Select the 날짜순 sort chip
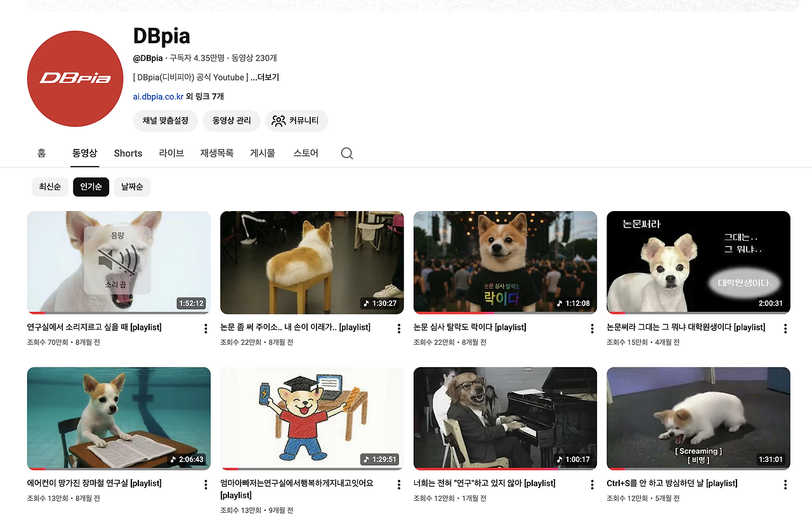Viewport: 812px width, 528px height. pyautogui.click(x=132, y=187)
